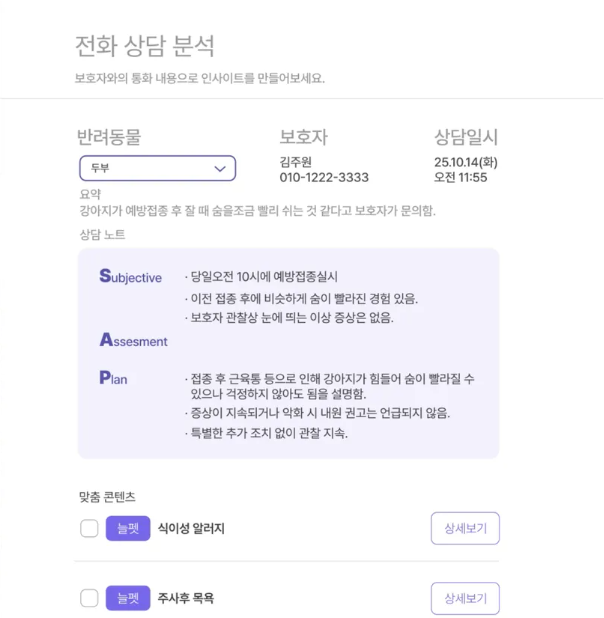This screenshot has width=604, height=618.
Task: Open the 두부 pet selection dropdown
Action: click(157, 168)
